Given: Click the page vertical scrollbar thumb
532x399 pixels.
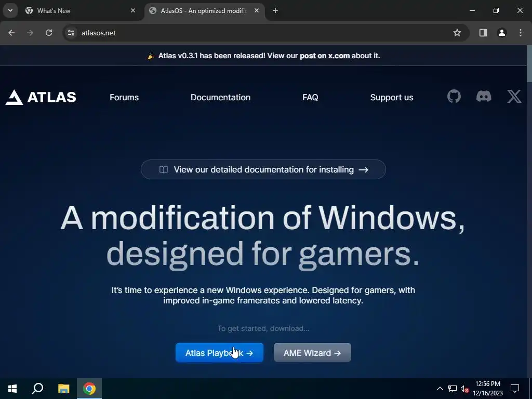Looking at the screenshot, I should (x=529, y=63).
